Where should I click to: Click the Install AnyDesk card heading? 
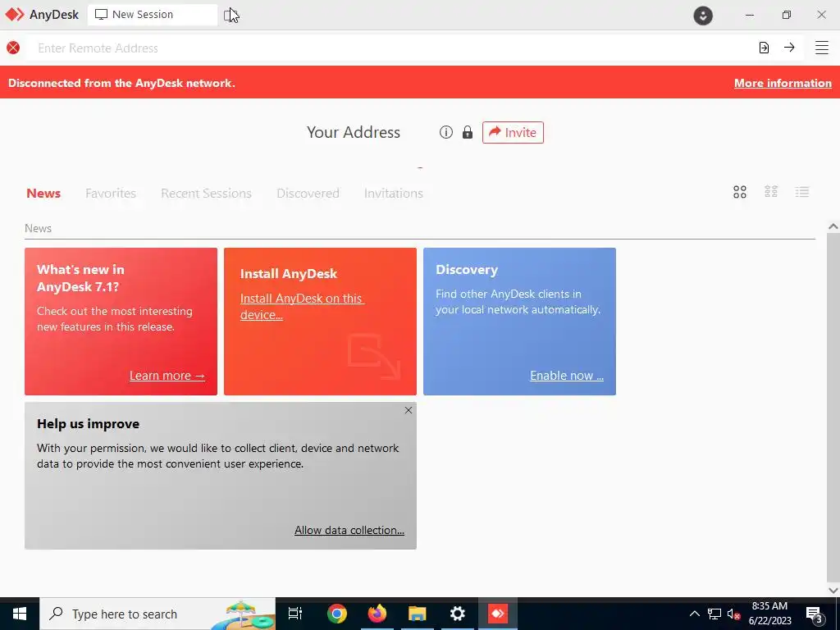(x=289, y=274)
